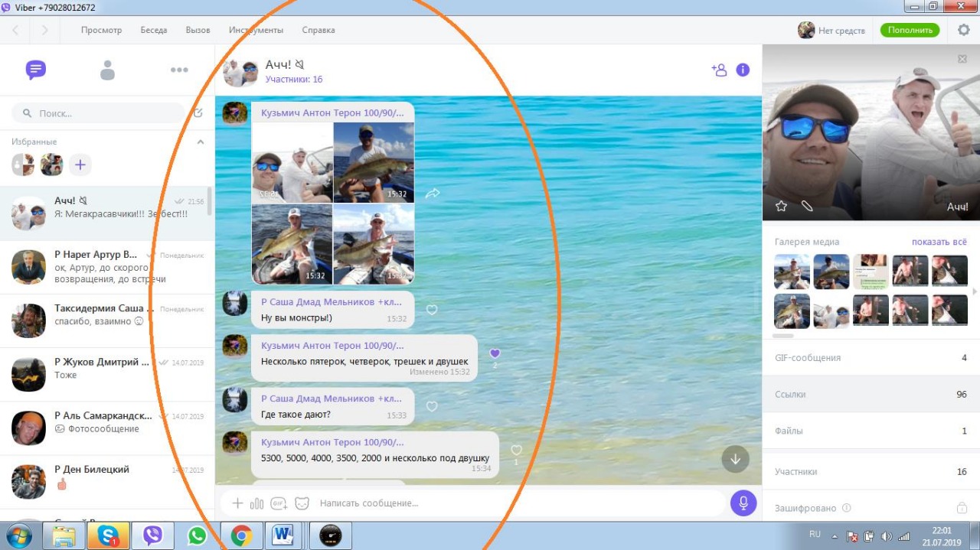Record a voice message with microphone

pos(743,503)
